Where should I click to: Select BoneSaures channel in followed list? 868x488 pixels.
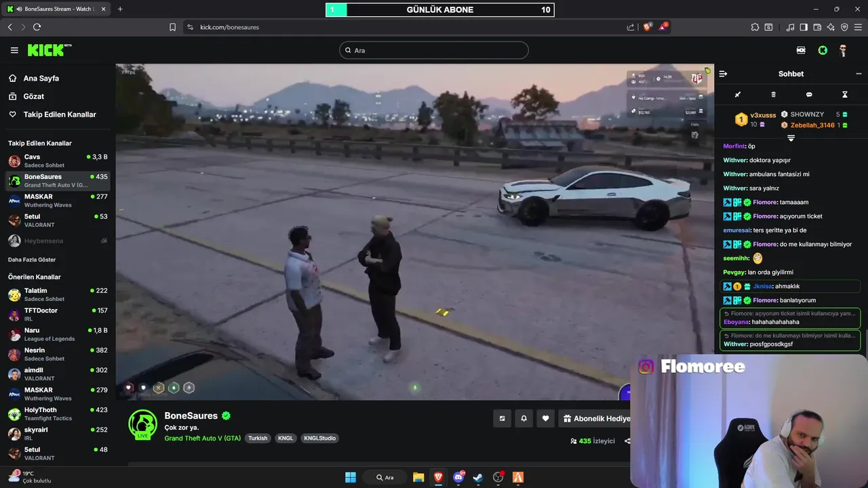58,181
